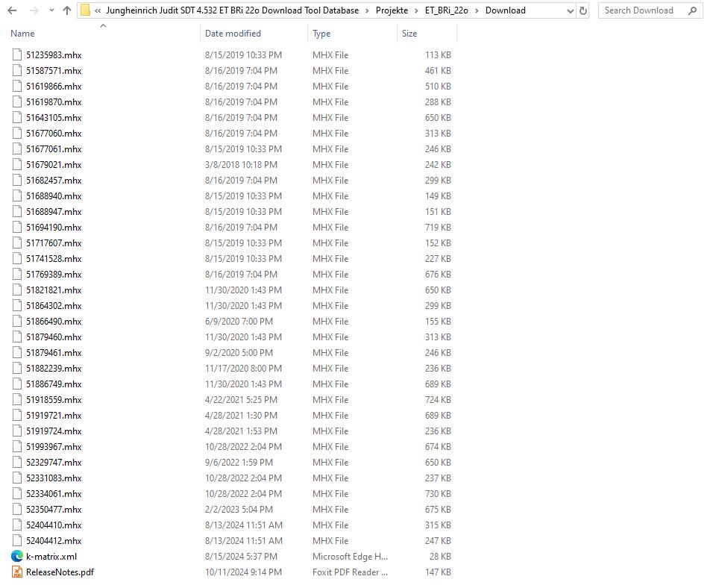Select the file icon of 51643105.mhx
This screenshot has height=588, width=713.
click(x=17, y=117)
